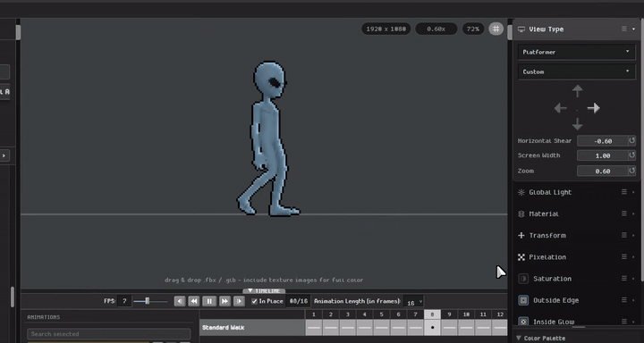Open the Platformer view type dropdown
Viewport: 644px width, 343px height.
click(576, 52)
